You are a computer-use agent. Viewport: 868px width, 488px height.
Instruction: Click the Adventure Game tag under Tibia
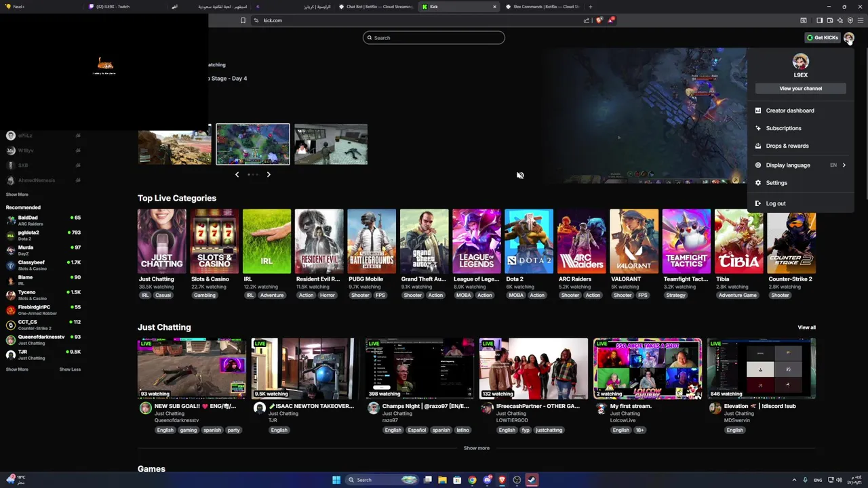coord(737,296)
